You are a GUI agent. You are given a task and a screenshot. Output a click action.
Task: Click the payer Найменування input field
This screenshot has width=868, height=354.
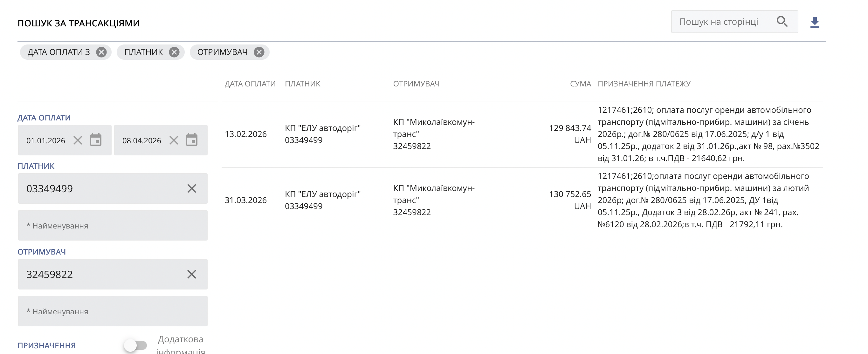pos(113,225)
